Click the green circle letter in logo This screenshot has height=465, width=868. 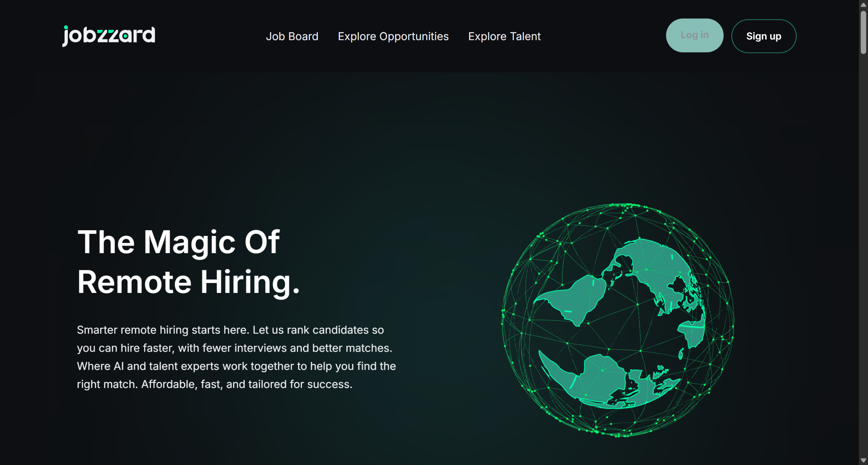126,36
